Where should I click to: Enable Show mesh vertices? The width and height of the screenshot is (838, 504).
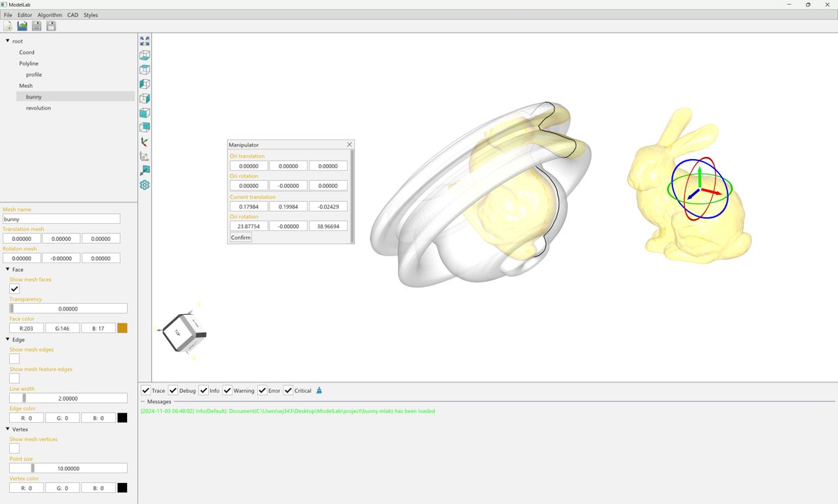click(x=14, y=448)
